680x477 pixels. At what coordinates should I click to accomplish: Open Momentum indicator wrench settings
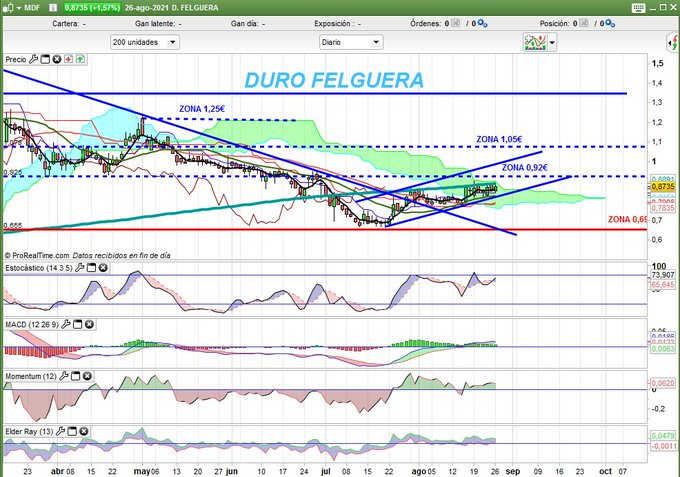pyautogui.click(x=64, y=376)
